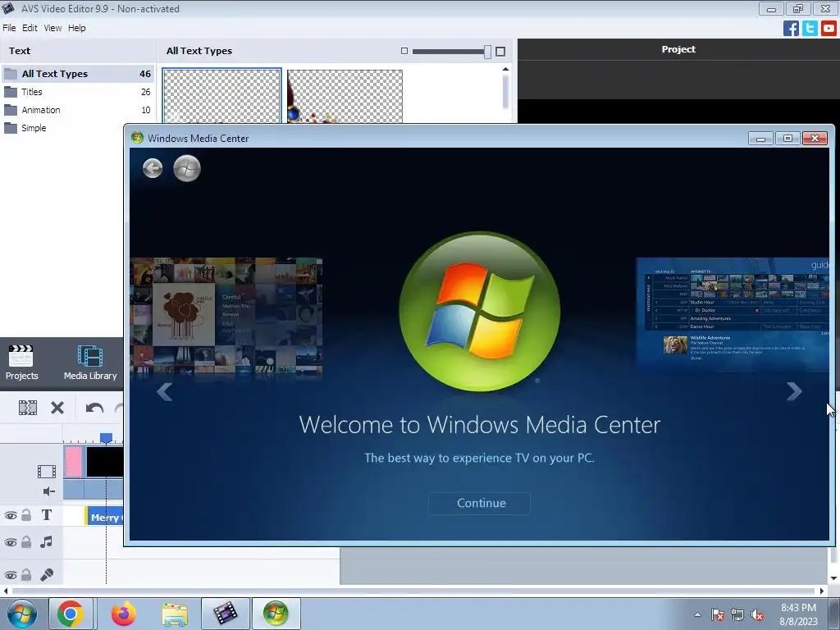Click the undo arrow in the timeline toolbar

click(94, 409)
